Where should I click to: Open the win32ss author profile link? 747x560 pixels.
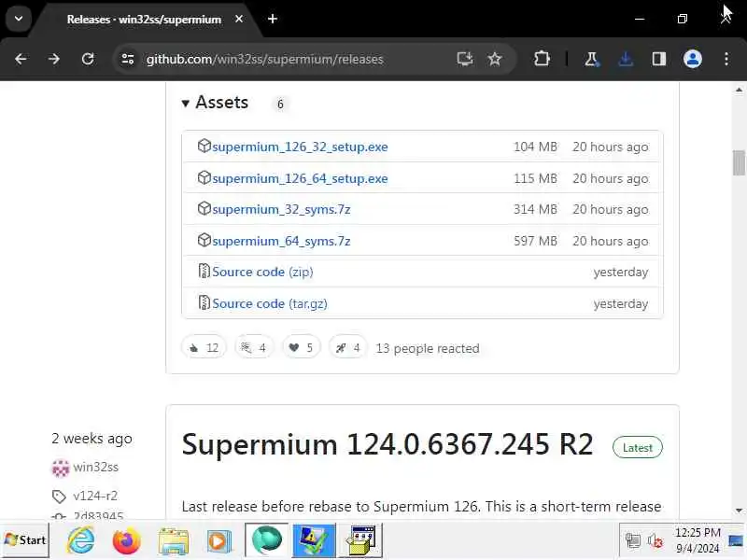96,467
